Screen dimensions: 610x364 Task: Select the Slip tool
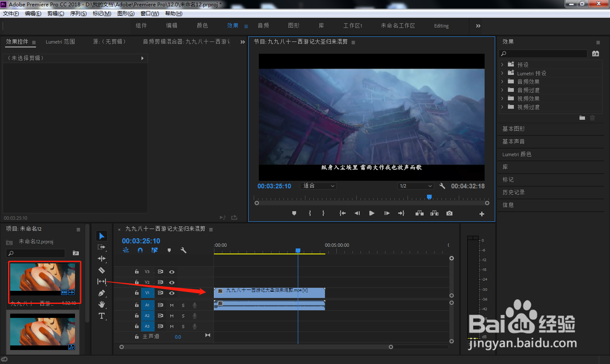[x=102, y=281]
